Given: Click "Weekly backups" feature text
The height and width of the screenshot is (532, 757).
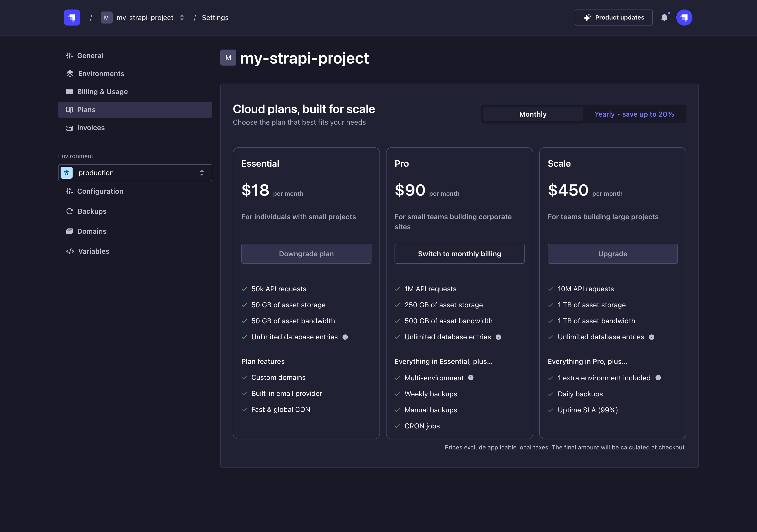Looking at the screenshot, I should [x=431, y=394].
